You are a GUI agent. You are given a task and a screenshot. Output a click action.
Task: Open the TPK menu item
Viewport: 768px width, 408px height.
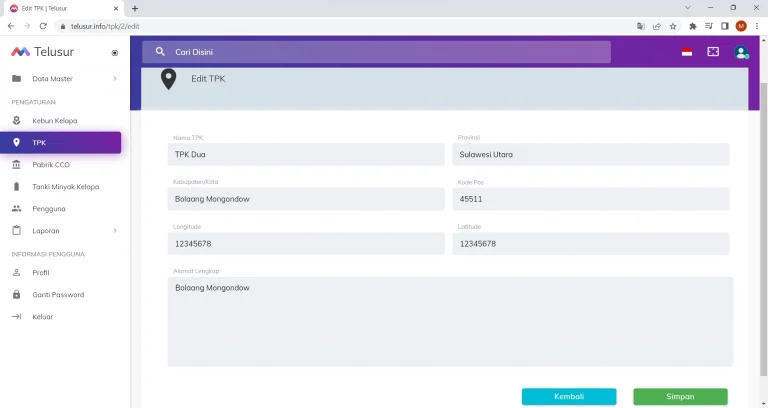click(x=61, y=143)
